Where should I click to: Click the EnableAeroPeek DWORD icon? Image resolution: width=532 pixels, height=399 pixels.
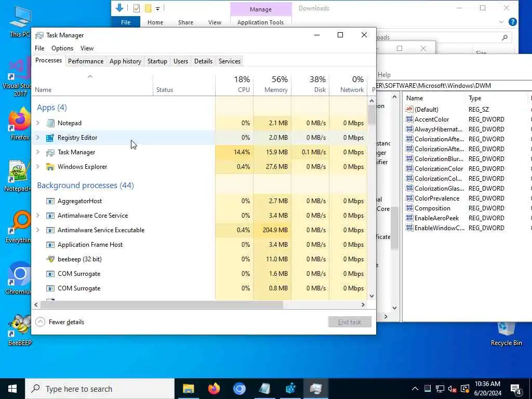(x=409, y=218)
